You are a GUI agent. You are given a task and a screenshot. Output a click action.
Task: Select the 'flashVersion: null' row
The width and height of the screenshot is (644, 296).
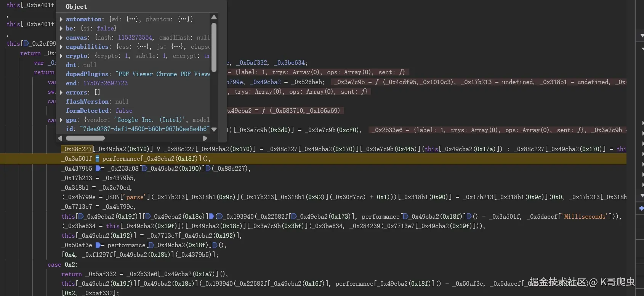(x=97, y=101)
